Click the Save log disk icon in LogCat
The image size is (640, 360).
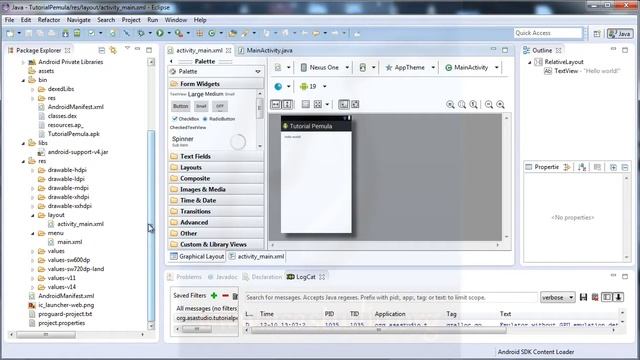pyautogui.click(x=583, y=297)
